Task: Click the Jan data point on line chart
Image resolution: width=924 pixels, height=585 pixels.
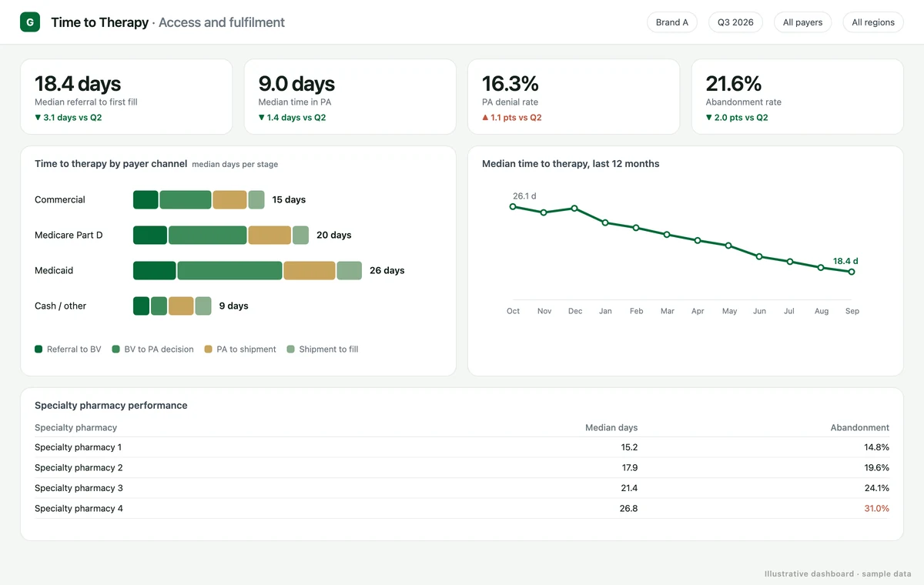Action: coord(605,222)
